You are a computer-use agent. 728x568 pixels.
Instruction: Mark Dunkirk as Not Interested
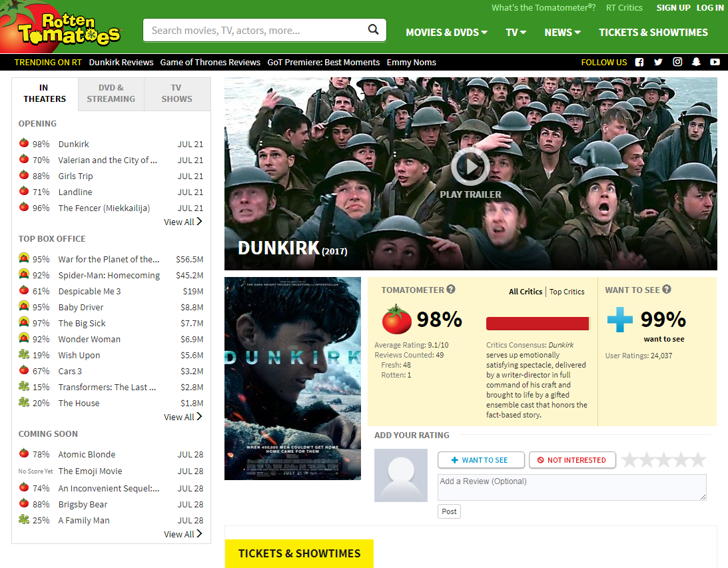[571, 460]
